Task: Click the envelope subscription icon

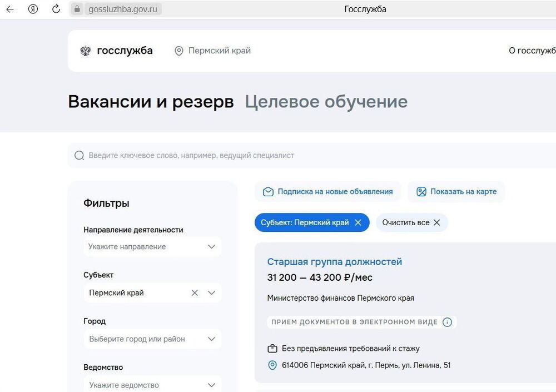Action: click(268, 192)
